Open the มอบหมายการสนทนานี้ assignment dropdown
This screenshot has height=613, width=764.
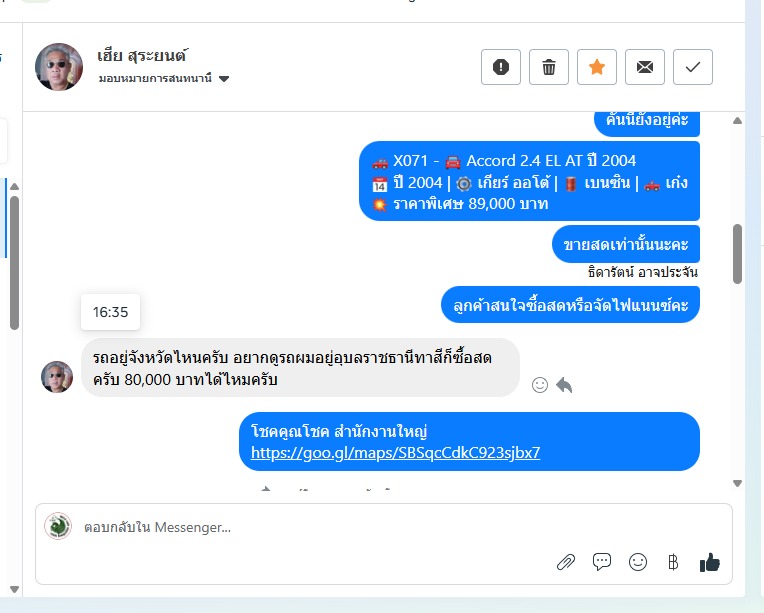pos(164,78)
